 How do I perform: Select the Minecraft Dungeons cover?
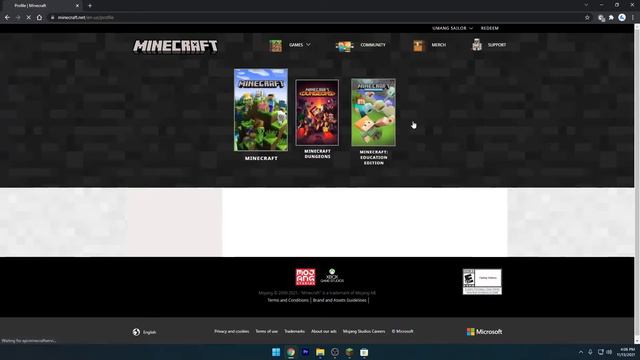click(317, 112)
